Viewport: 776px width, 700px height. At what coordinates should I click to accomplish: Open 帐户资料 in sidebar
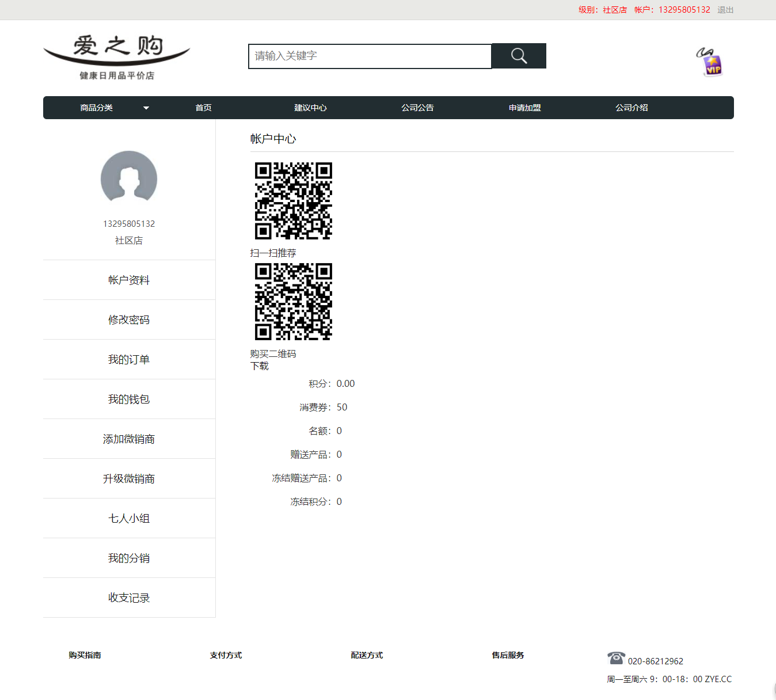pos(129,280)
